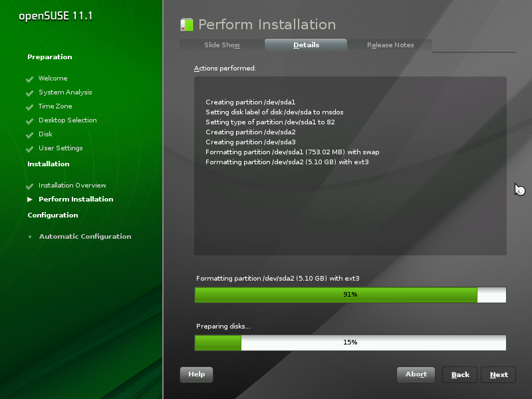Click the Perform Installation page heading
The width and height of the screenshot is (532, 399).
(267, 25)
